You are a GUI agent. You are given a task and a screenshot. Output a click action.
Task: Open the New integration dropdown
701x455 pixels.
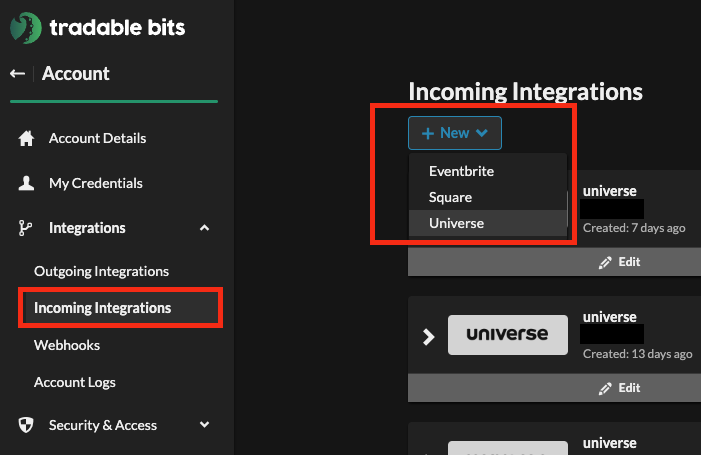click(455, 133)
